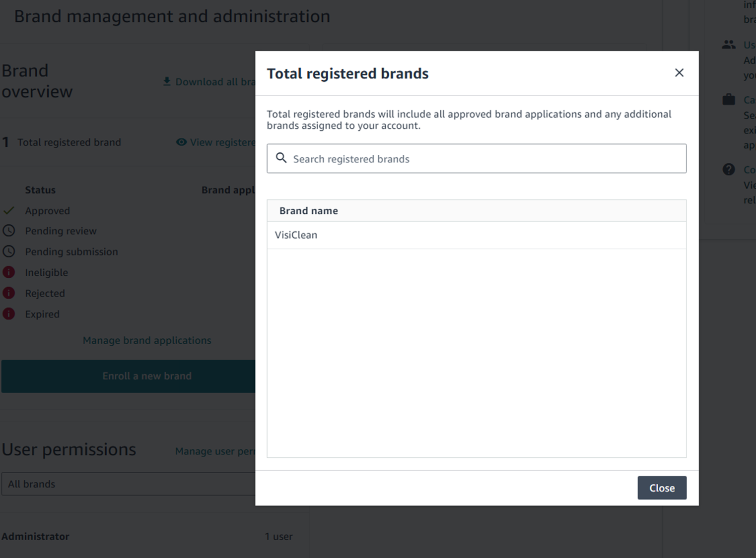Screen dimensions: 756x558
Task: Click the red Rejected alert icon
Action: click(x=9, y=293)
